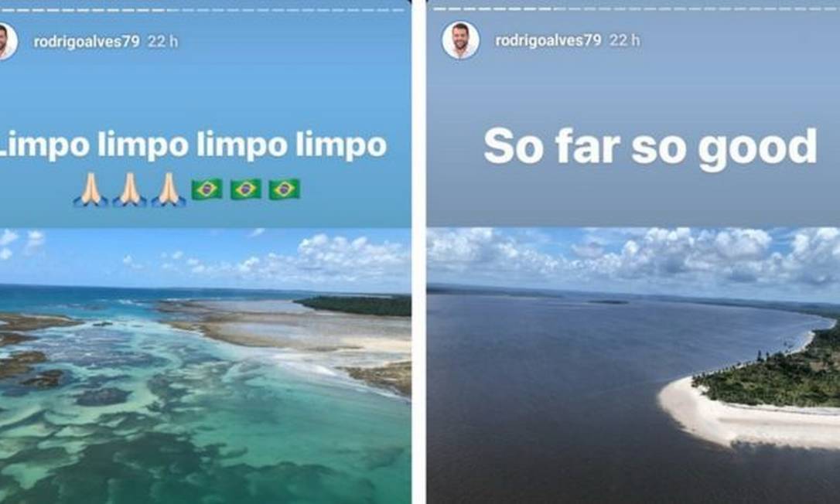840x504 pixels.
Task: Click the segmented progress bar atop Limpo story
Action: pos(203,9)
